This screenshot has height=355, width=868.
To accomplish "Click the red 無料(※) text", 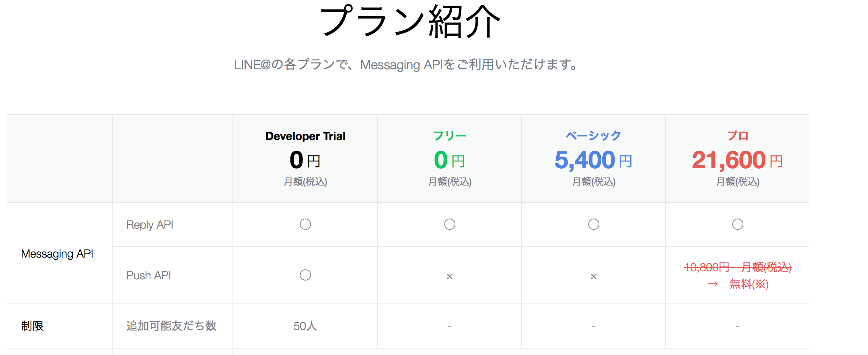I will [749, 284].
